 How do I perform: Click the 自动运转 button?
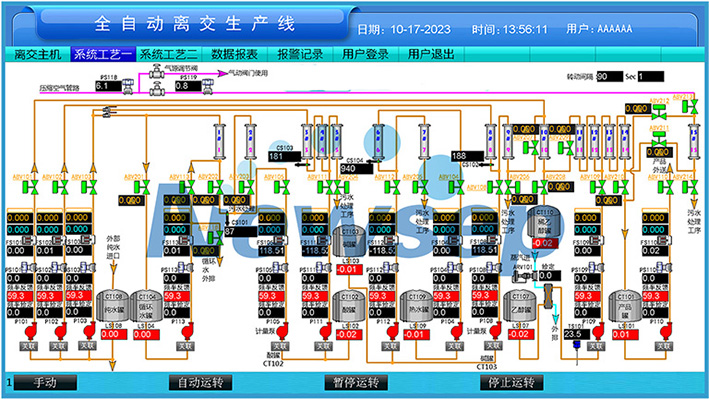click(x=200, y=382)
